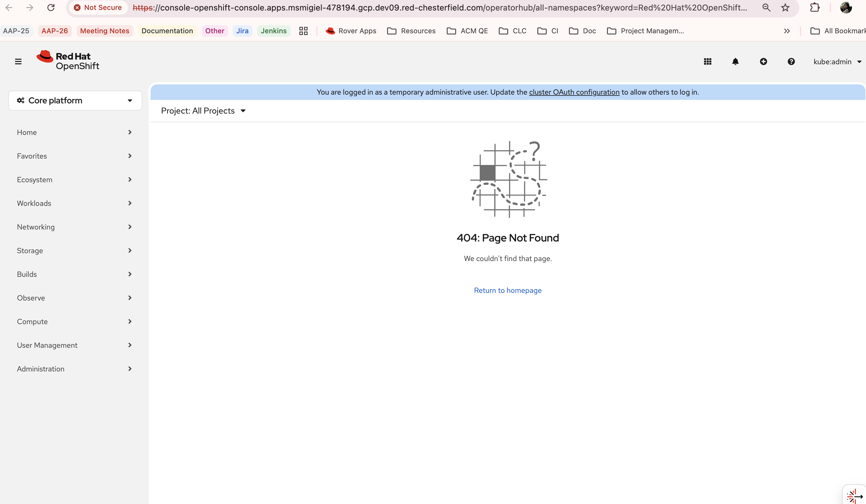The image size is (866, 504).
Task: Reload the page with the refresh icon
Action: tap(51, 8)
